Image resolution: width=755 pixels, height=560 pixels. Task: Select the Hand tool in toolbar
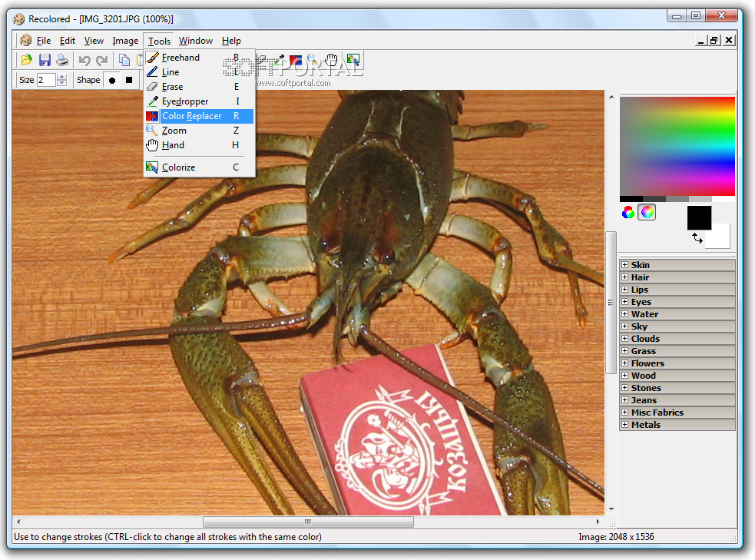(331, 60)
